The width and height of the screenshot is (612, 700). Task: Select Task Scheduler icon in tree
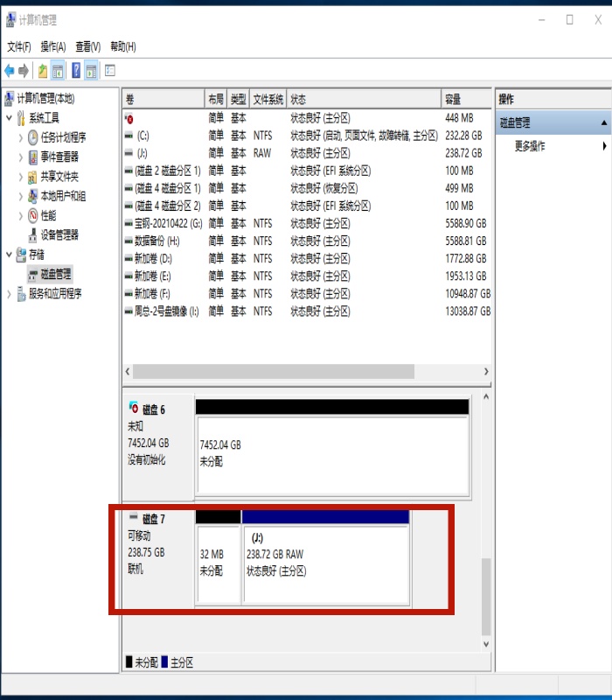[33, 137]
